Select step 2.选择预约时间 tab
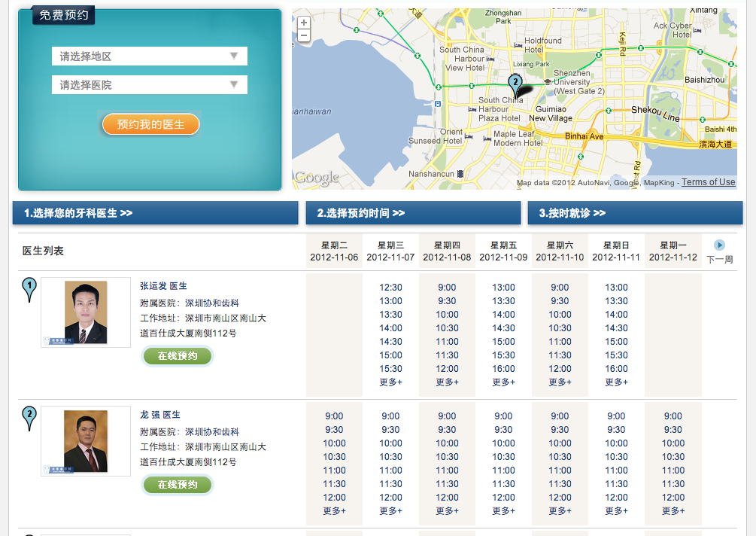Screen dimensions: 756x536 pyautogui.click(x=413, y=213)
